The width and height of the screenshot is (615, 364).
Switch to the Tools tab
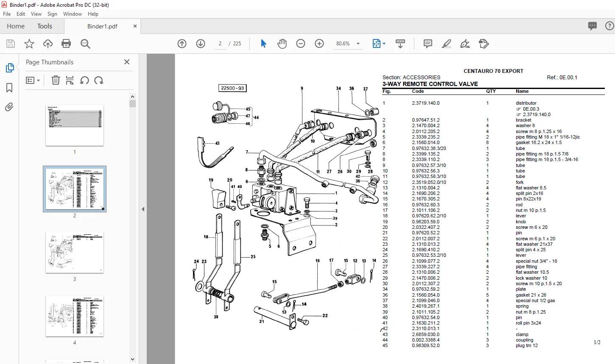tap(45, 26)
